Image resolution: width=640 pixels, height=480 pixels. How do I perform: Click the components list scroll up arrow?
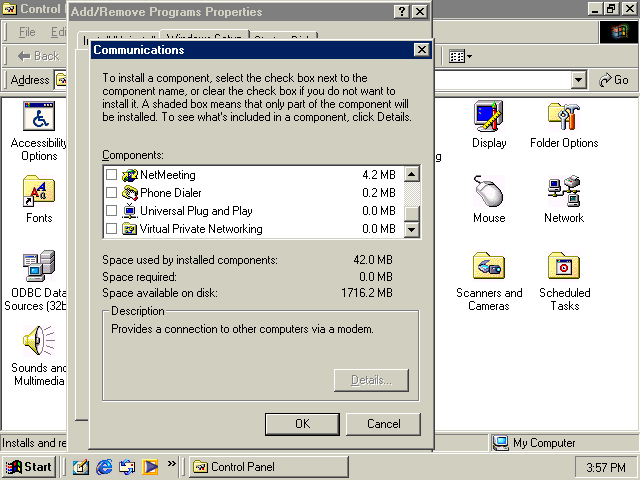tap(412, 174)
